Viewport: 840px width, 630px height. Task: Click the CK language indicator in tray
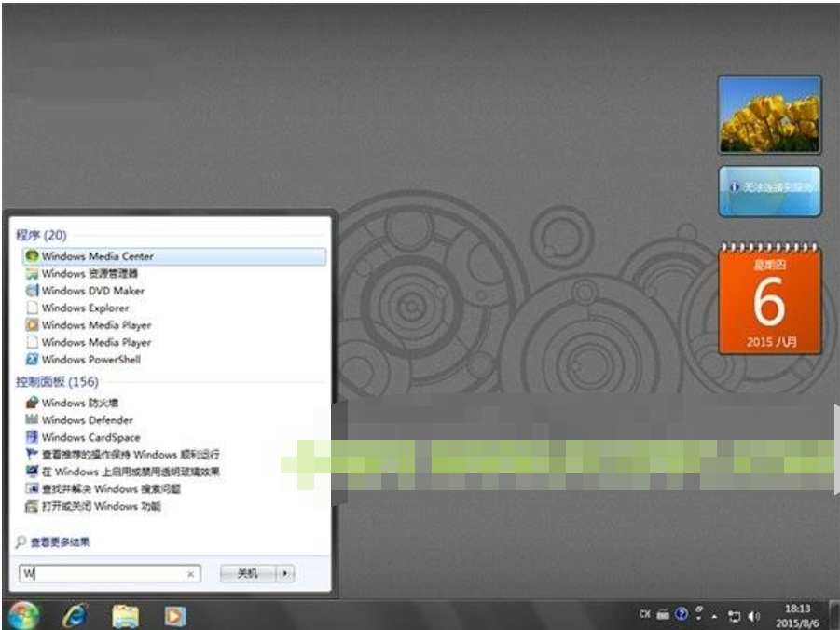[x=645, y=614]
